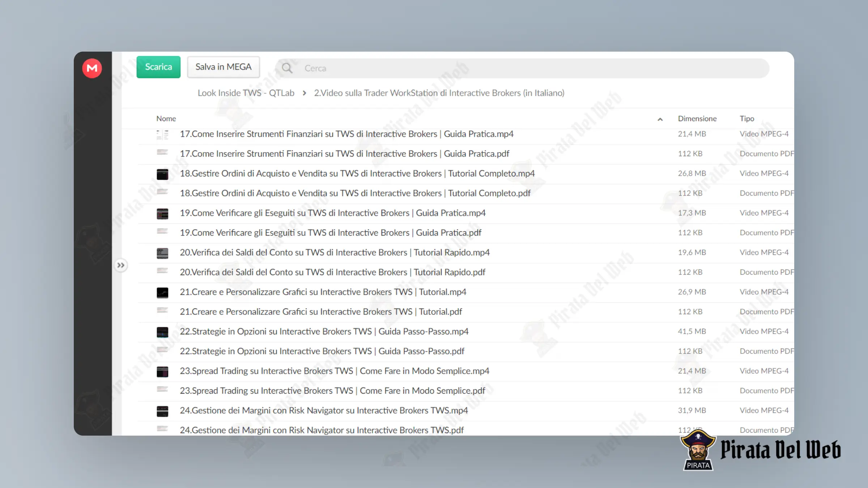Click file icon of 19.Come Verificare Eseguiti pdf
868x488 pixels.
coord(162,231)
